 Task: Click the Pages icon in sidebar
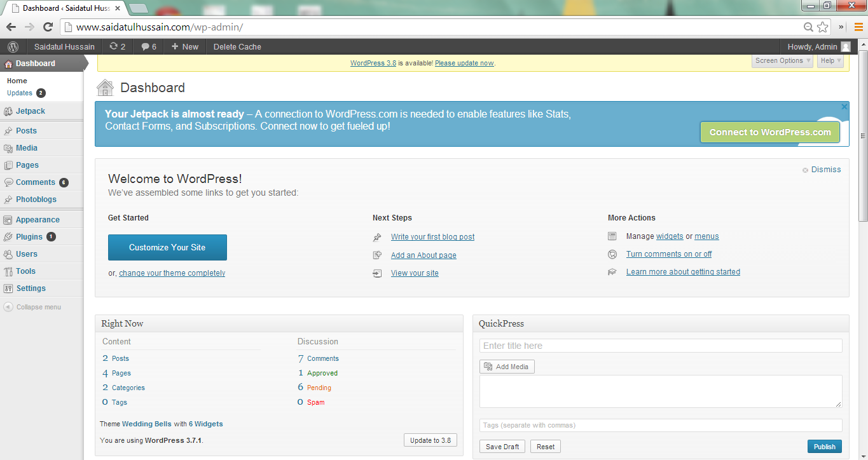[8, 165]
